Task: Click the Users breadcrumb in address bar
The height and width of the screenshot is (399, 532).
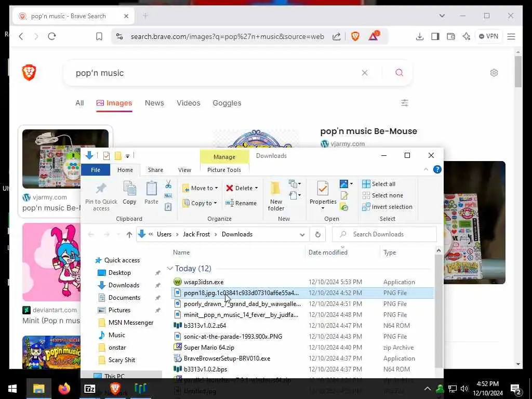Action: (164, 234)
